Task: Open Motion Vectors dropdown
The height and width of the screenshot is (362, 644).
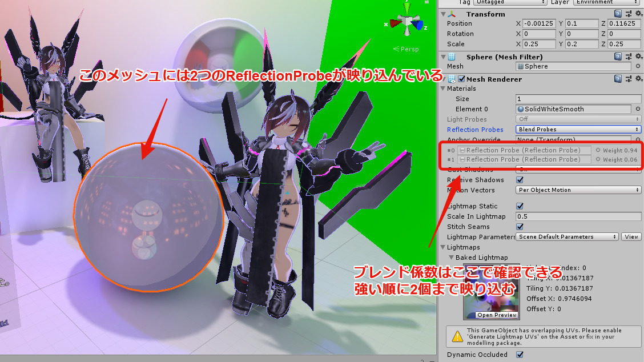Action: coord(578,190)
